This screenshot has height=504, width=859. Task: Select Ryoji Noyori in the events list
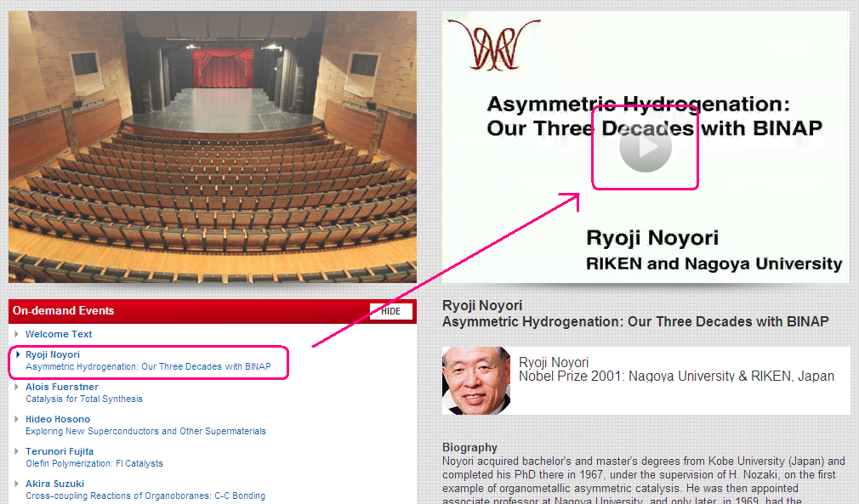click(x=53, y=354)
